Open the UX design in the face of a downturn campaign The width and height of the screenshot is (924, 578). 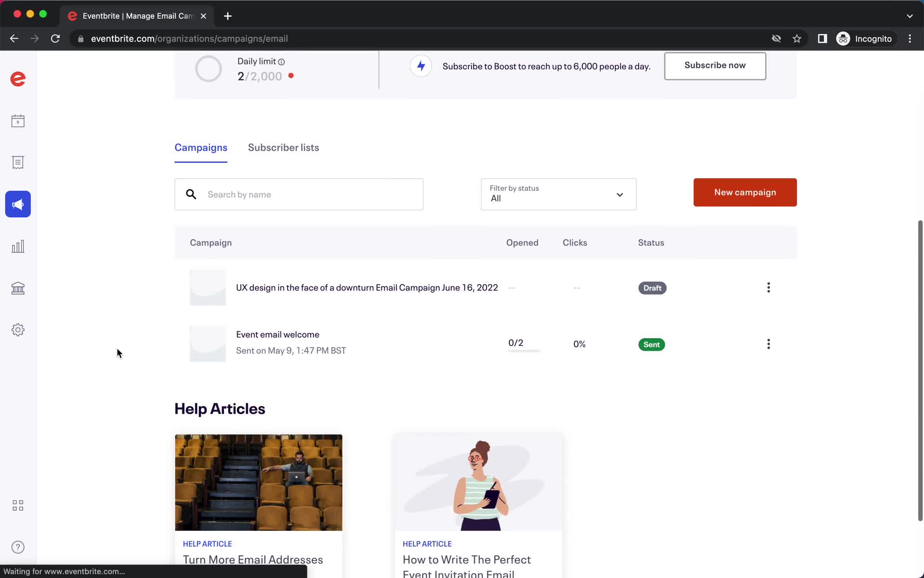[367, 288]
